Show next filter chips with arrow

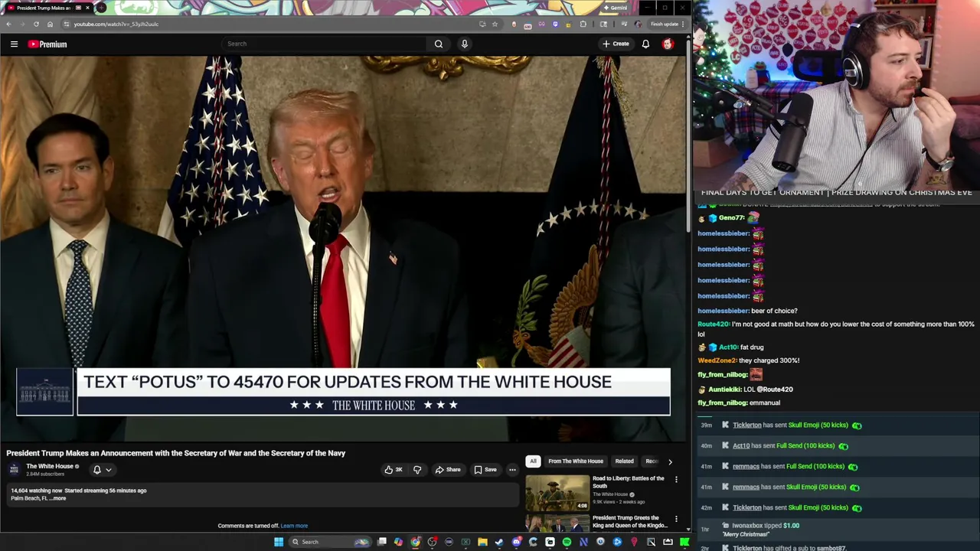pyautogui.click(x=670, y=461)
